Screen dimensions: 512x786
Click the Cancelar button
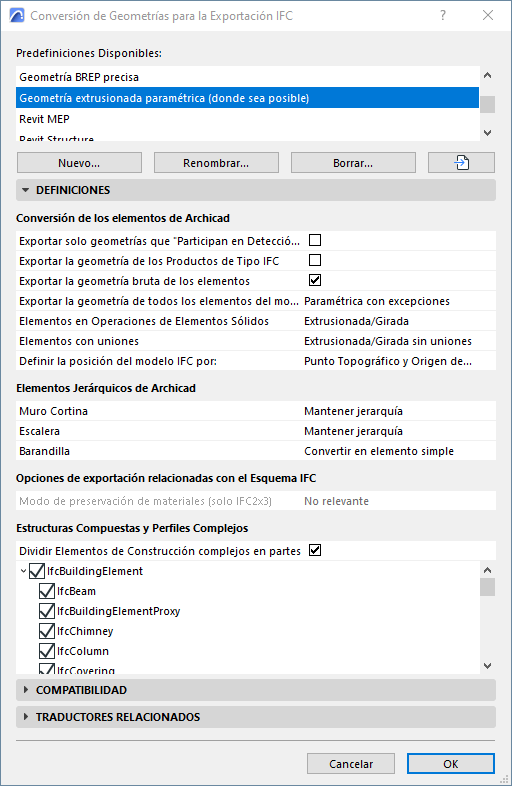coord(351,764)
